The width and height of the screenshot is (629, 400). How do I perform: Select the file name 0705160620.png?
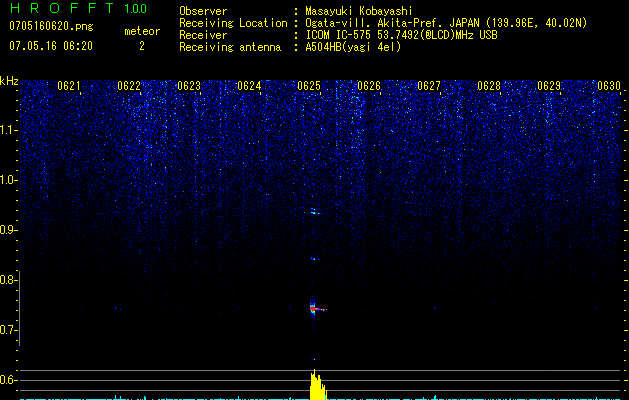point(51,26)
